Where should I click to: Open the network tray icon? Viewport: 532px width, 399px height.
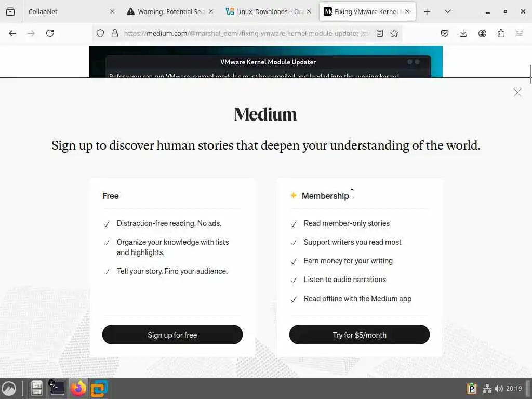point(487,389)
